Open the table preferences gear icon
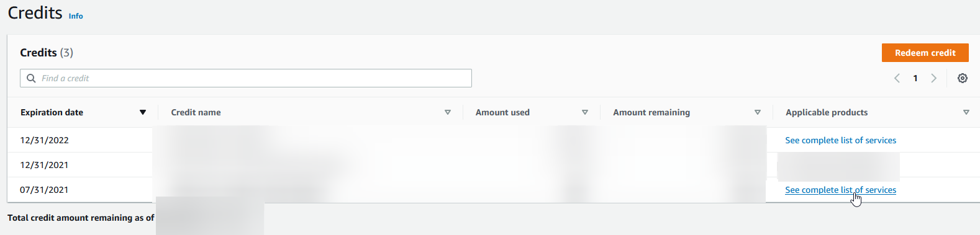This screenshot has height=235, width=980. pos(962,78)
